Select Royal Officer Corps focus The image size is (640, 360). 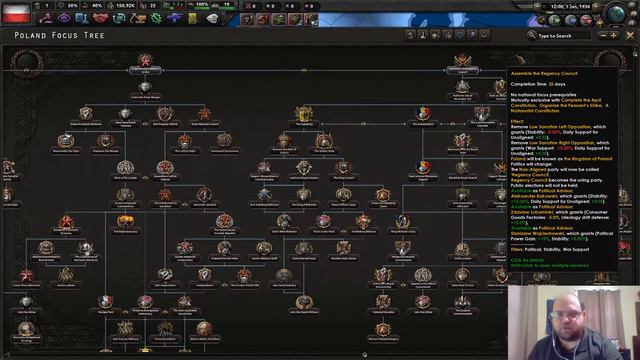pos(343,197)
